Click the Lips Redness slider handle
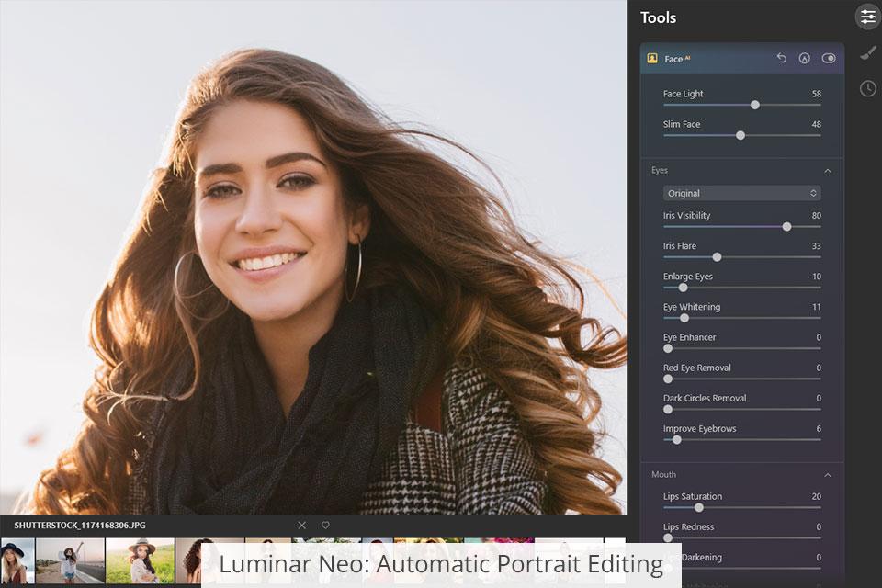The width and height of the screenshot is (882, 588). (668, 537)
